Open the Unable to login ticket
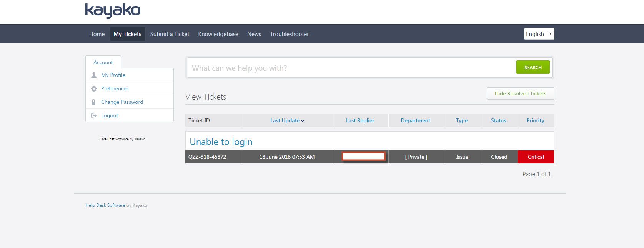This screenshot has width=644, height=248. 221,142
